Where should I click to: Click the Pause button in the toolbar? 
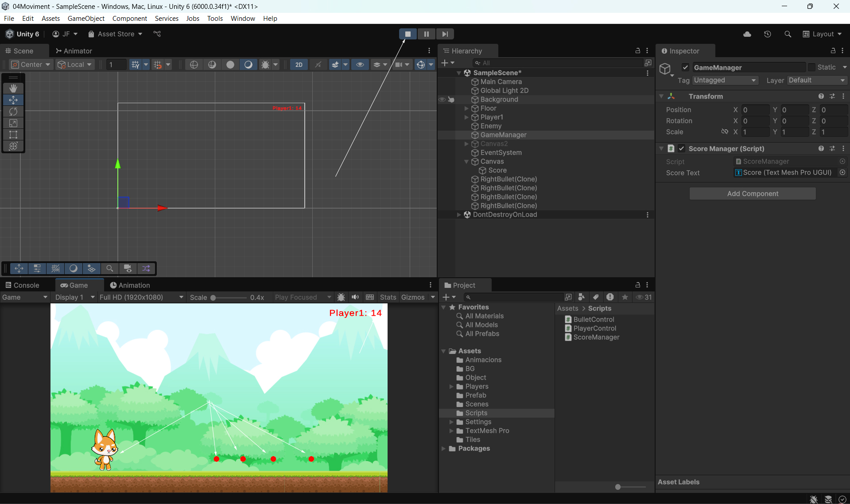click(426, 34)
